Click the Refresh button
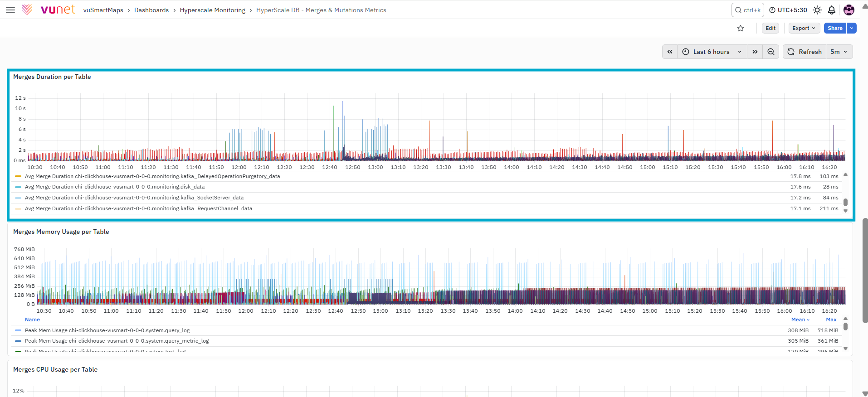 pyautogui.click(x=805, y=52)
